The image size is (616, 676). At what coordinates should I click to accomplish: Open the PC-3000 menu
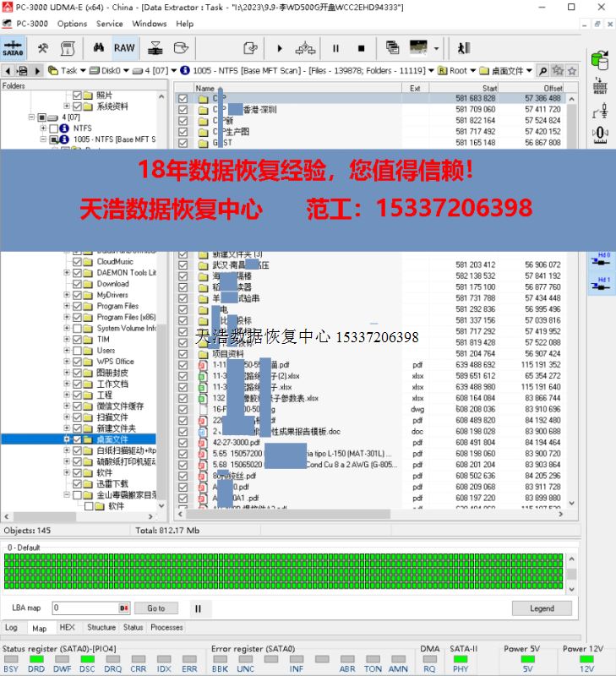(x=32, y=24)
